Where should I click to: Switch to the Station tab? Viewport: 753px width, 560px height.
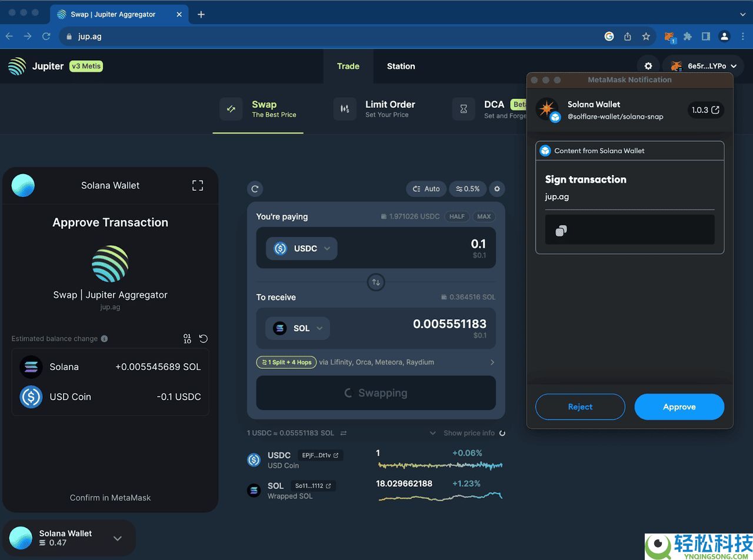tap(401, 66)
